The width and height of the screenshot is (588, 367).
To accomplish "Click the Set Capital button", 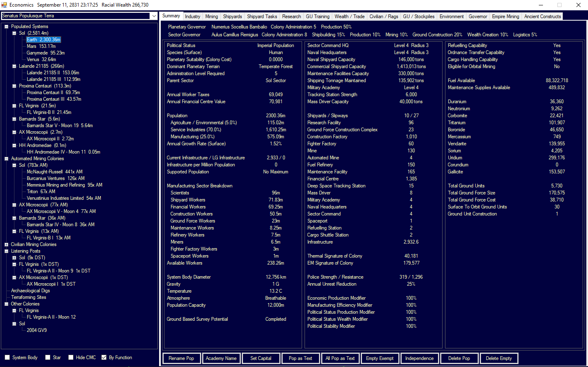I will [261, 358].
